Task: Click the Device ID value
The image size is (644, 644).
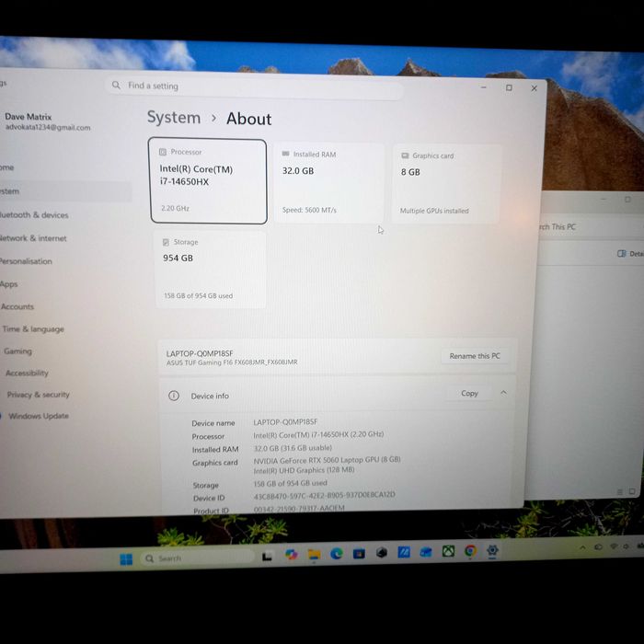Action: 325,495
